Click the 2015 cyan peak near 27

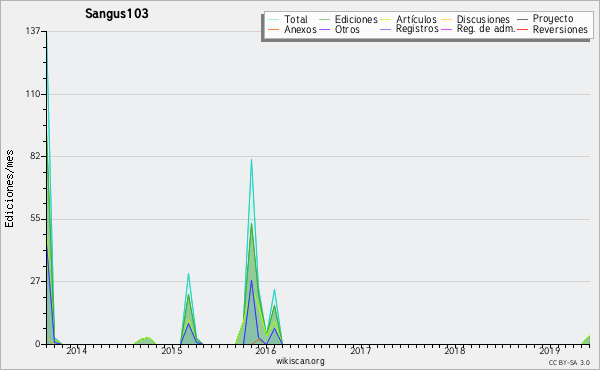coord(188,274)
